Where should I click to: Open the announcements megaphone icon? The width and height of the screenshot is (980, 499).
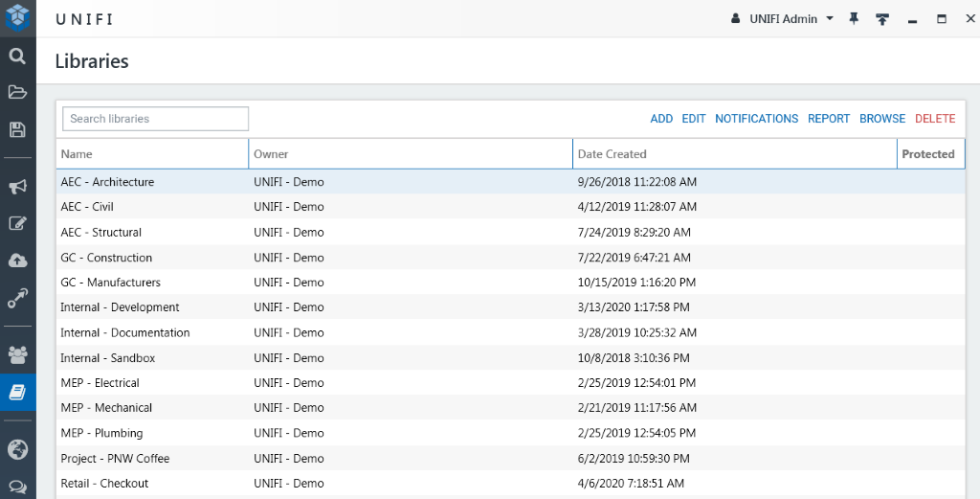click(17, 186)
